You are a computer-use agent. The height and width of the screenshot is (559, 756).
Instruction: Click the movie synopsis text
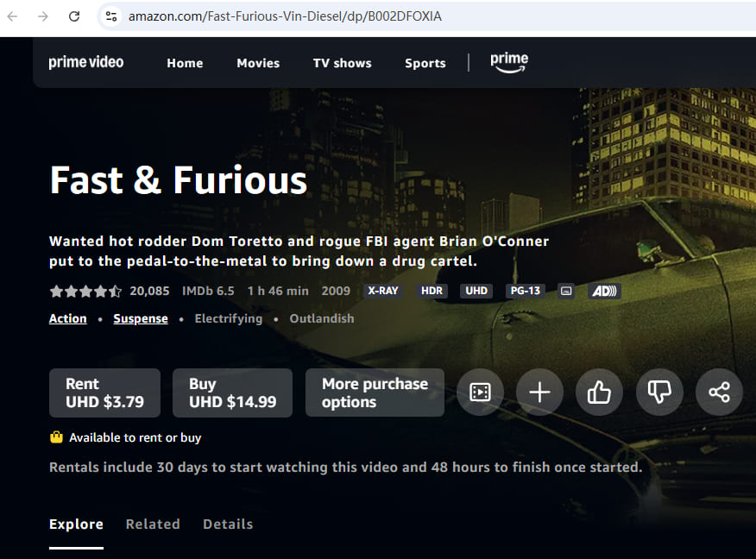click(x=299, y=251)
